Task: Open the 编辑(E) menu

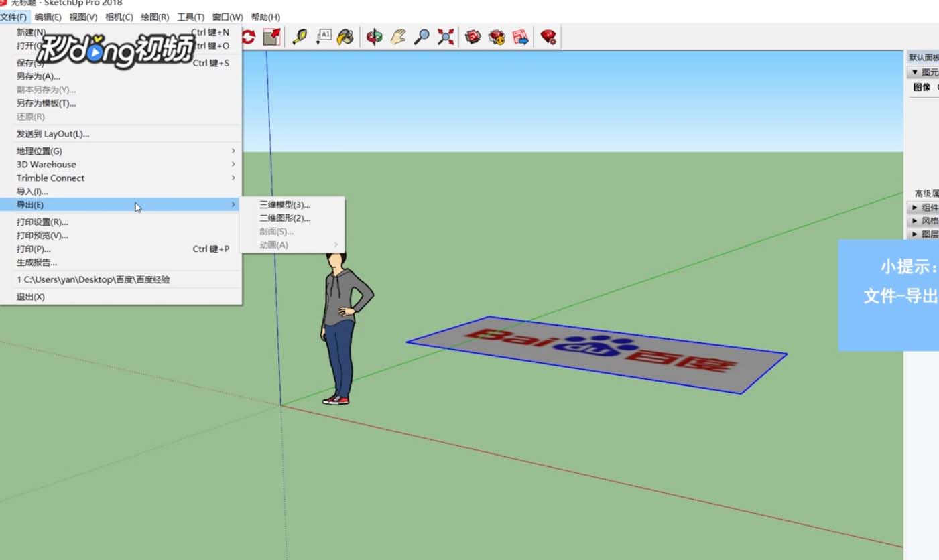Action: [48, 17]
